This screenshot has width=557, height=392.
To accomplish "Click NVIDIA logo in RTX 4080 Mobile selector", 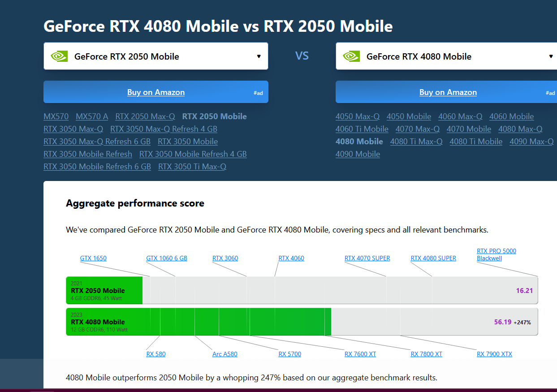I will [351, 56].
